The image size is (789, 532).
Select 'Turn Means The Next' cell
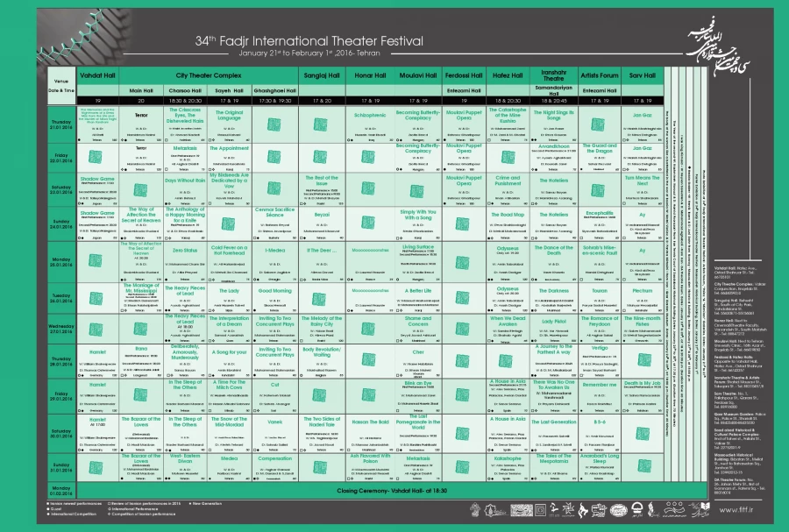click(x=642, y=189)
